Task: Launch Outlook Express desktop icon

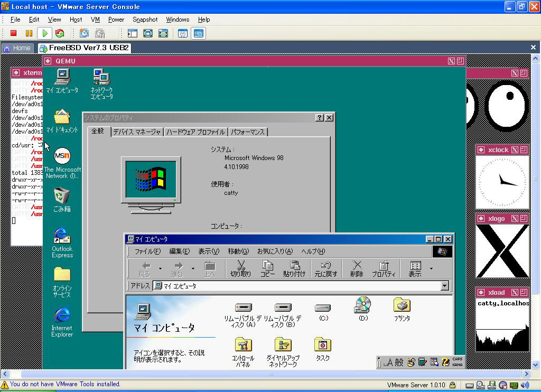Action: tap(62, 242)
